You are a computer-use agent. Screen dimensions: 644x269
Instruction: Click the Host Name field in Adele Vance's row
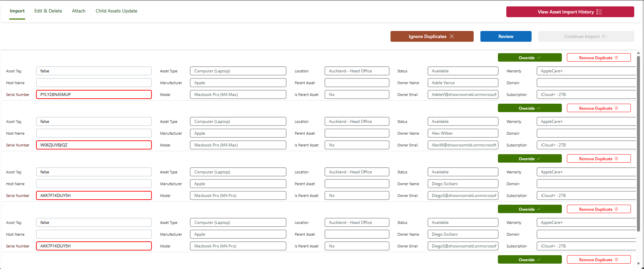[x=94, y=83]
